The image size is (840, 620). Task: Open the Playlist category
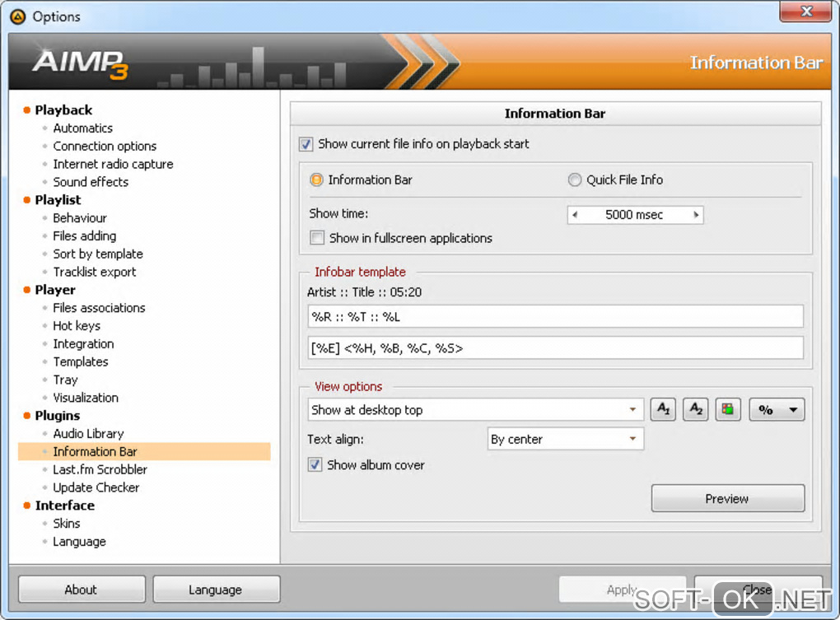click(x=58, y=200)
